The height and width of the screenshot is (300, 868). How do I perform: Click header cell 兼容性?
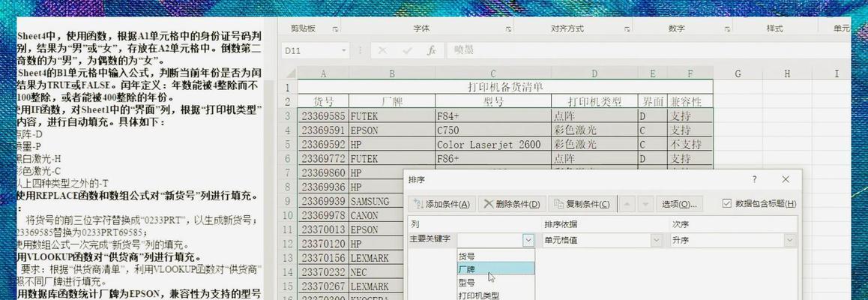[690, 102]
